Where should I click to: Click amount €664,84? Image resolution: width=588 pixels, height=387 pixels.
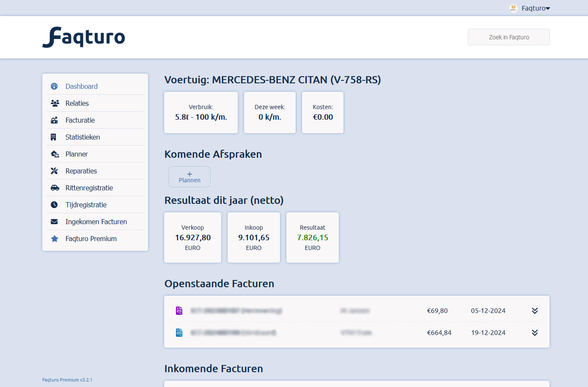coord(439,332)
